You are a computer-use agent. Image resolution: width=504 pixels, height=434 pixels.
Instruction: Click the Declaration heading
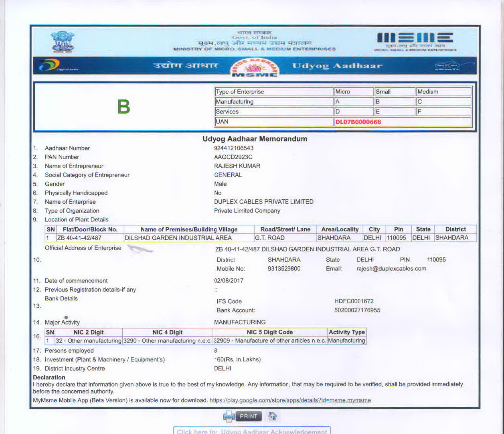[49, 377]
